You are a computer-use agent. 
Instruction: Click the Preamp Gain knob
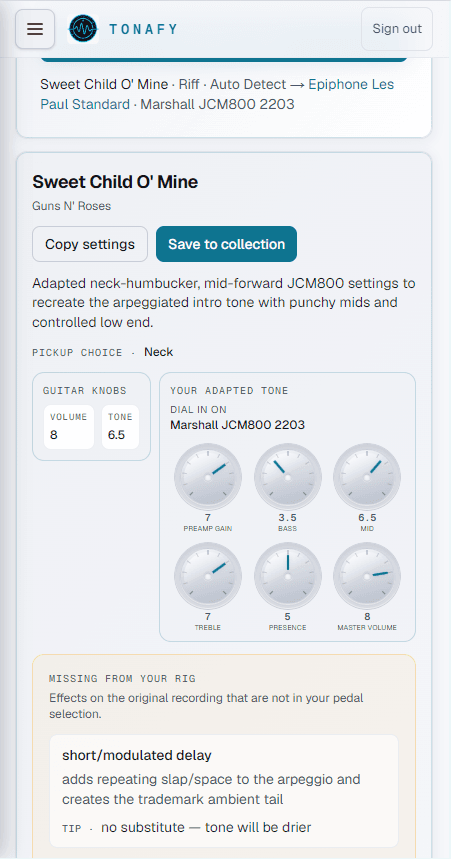pos(208,477)
